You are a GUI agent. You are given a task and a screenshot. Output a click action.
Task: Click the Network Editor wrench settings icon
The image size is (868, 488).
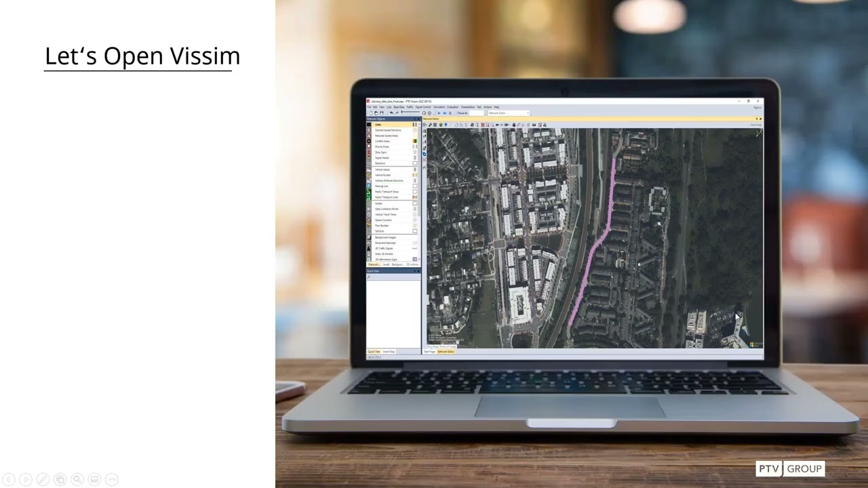[x=430, y=125]
